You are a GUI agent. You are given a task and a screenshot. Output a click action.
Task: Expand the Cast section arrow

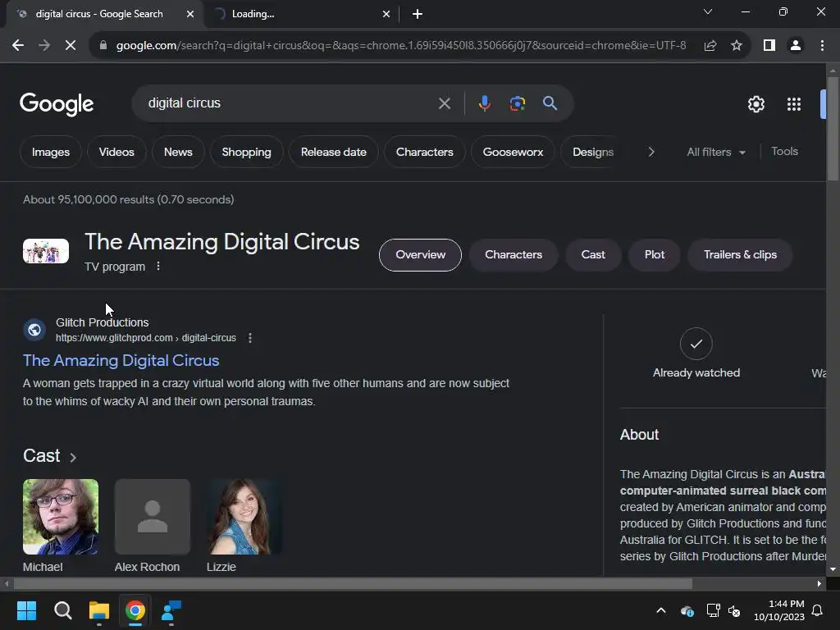73,457
